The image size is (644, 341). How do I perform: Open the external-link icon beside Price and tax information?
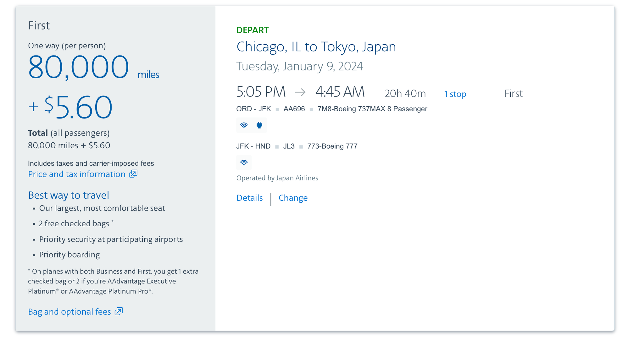point(133,174)
